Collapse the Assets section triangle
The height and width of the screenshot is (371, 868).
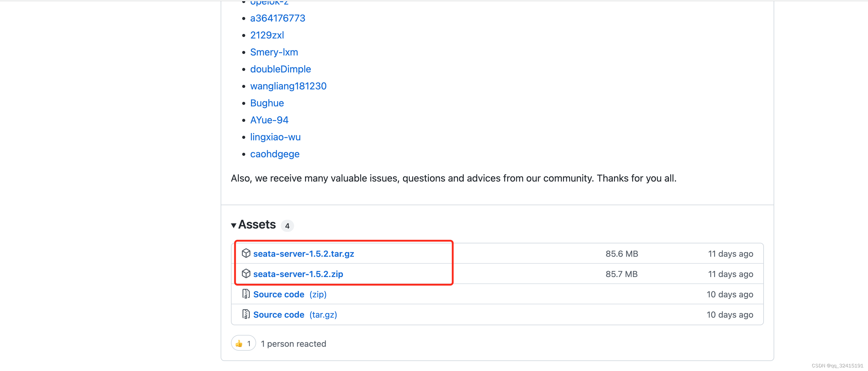point(233,225)
